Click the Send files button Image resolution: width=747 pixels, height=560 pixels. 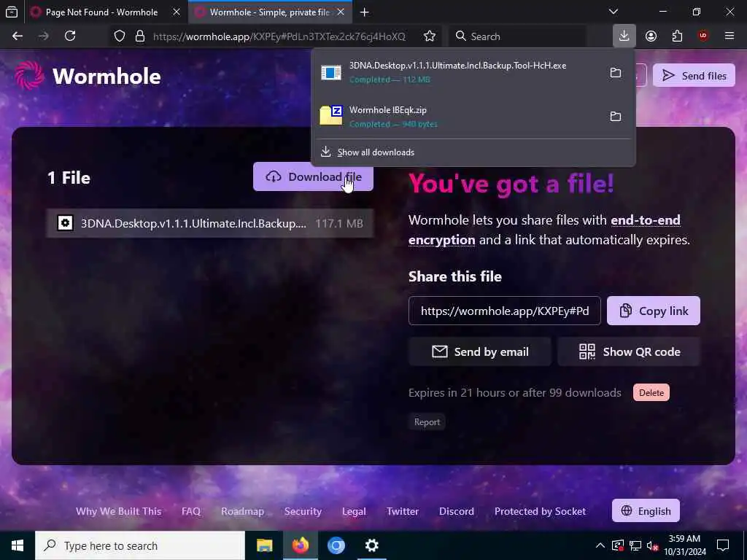coord(694,76)
